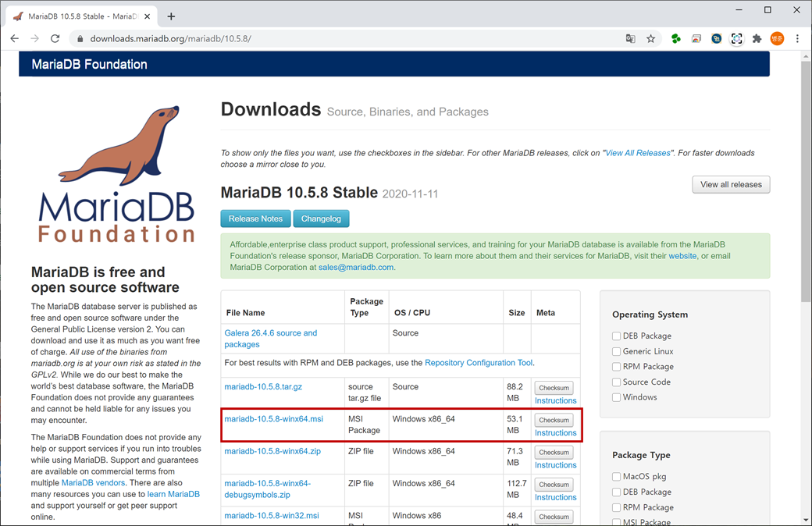812x526 pixels.
Task: Click Checksum for win32.msi row
Action: pyautogui.click(x=554, y=517)
